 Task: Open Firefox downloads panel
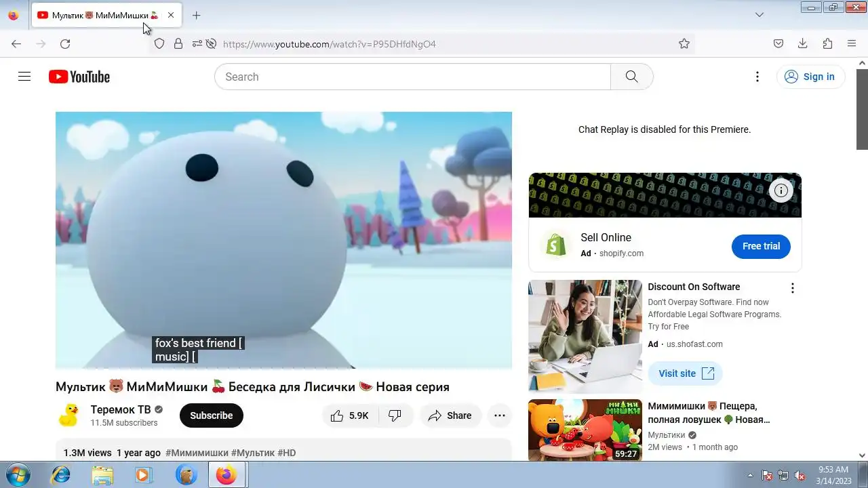[803, 43]
